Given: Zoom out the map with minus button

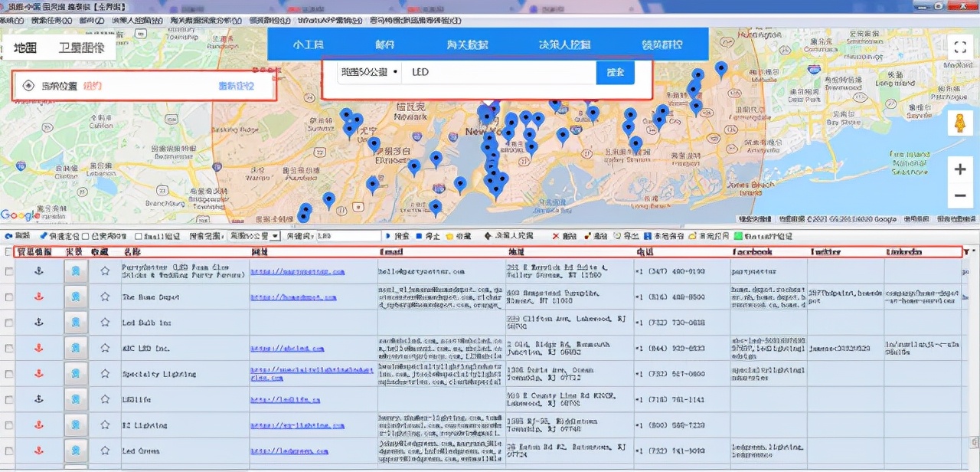Looking at the screenshot, I should tap(960, 196).
